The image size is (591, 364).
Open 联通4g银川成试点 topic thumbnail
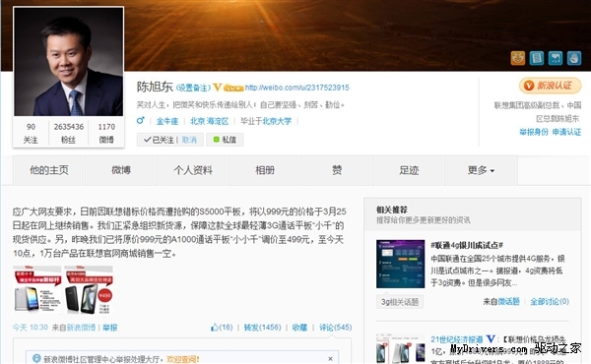(x=400, y=264)
